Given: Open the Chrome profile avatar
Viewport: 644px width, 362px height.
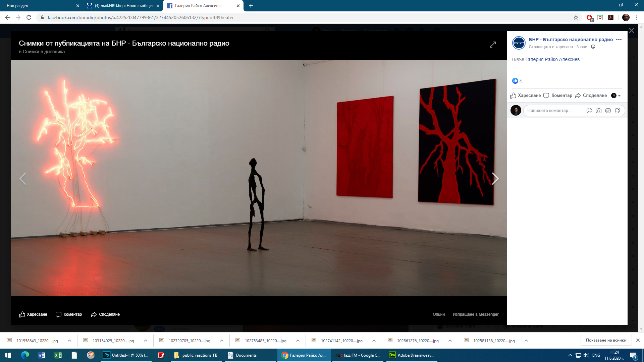Looking at the screenshot, I should (x=626, y=17).
